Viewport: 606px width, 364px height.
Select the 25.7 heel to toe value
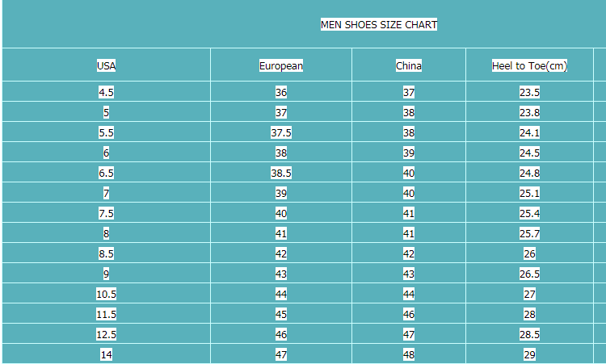click(529, 234)
